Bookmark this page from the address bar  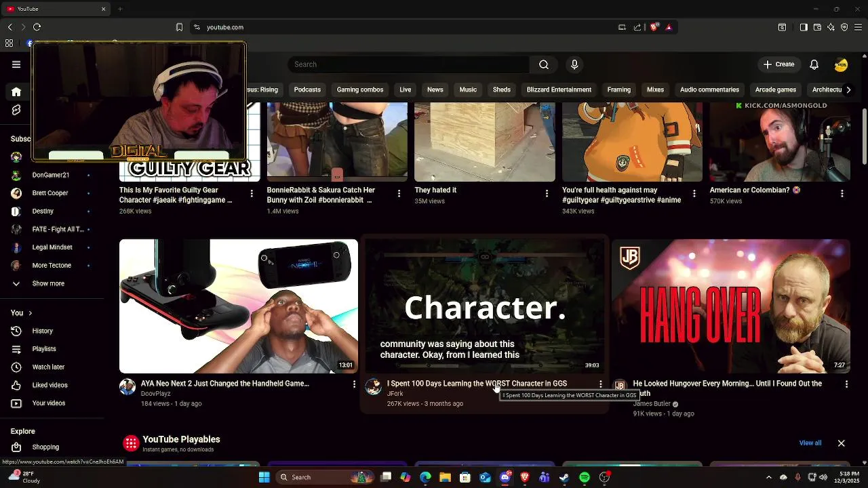(x=179, y=27)
